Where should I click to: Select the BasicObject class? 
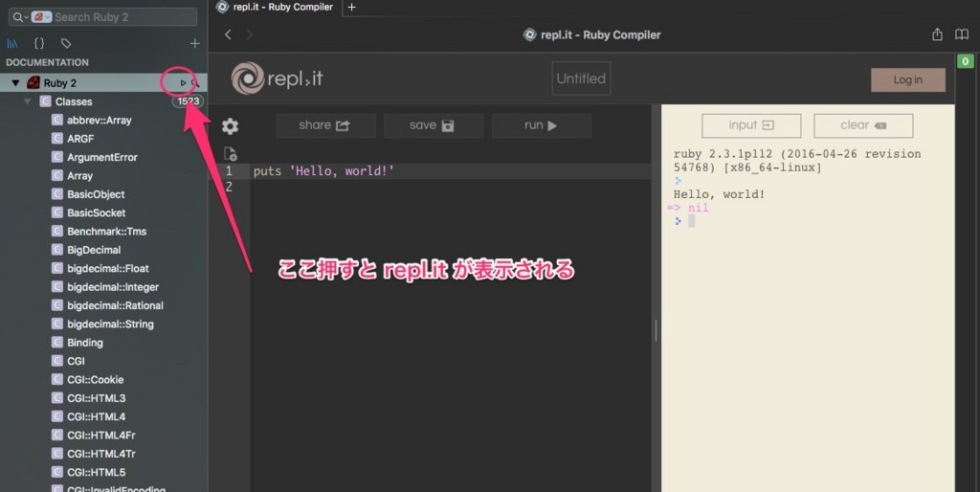(x=96, y=194)
